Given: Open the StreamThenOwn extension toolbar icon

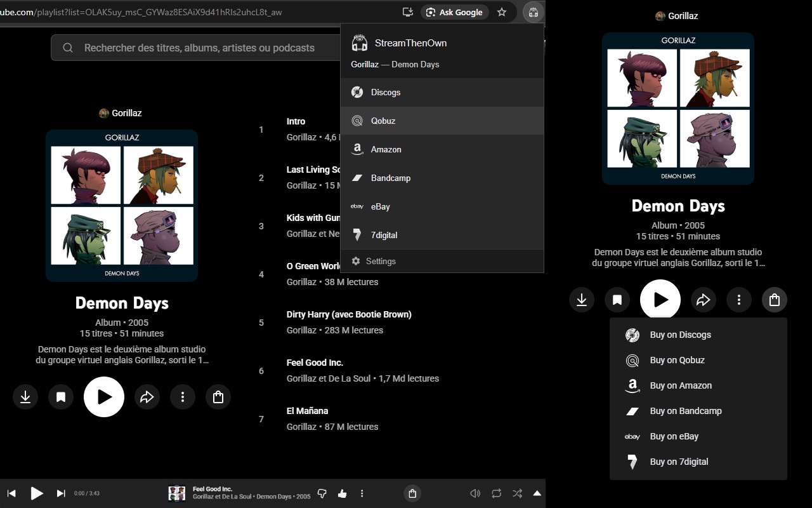Looking at the screenshot, I should click(533, 12).
